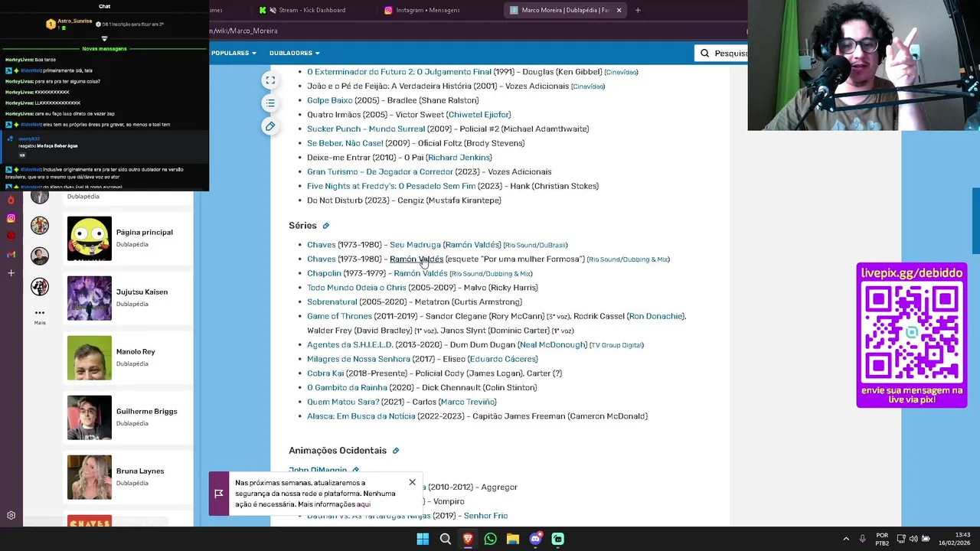Open the Página principal card

click(x=128, y=238)
